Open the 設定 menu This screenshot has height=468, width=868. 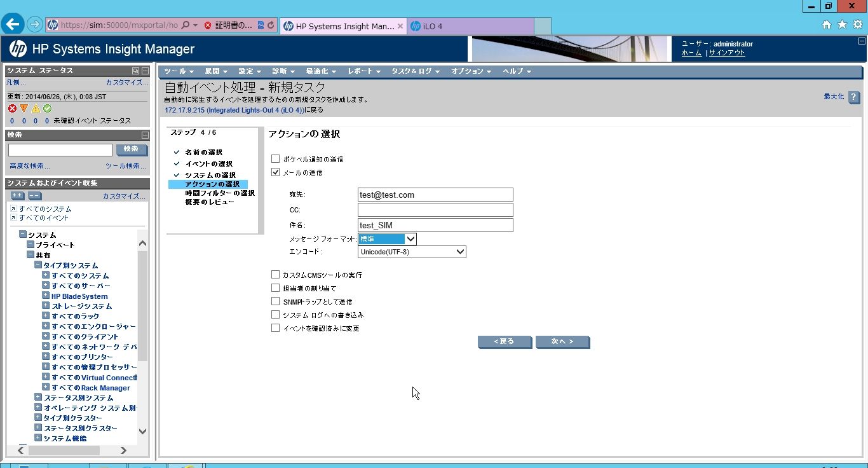pos(249,71)
